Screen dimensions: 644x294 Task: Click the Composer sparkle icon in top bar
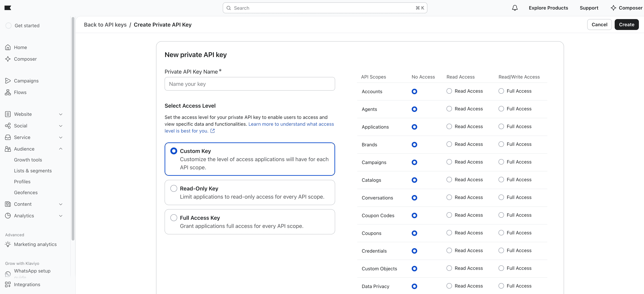[x=613, y=8]
